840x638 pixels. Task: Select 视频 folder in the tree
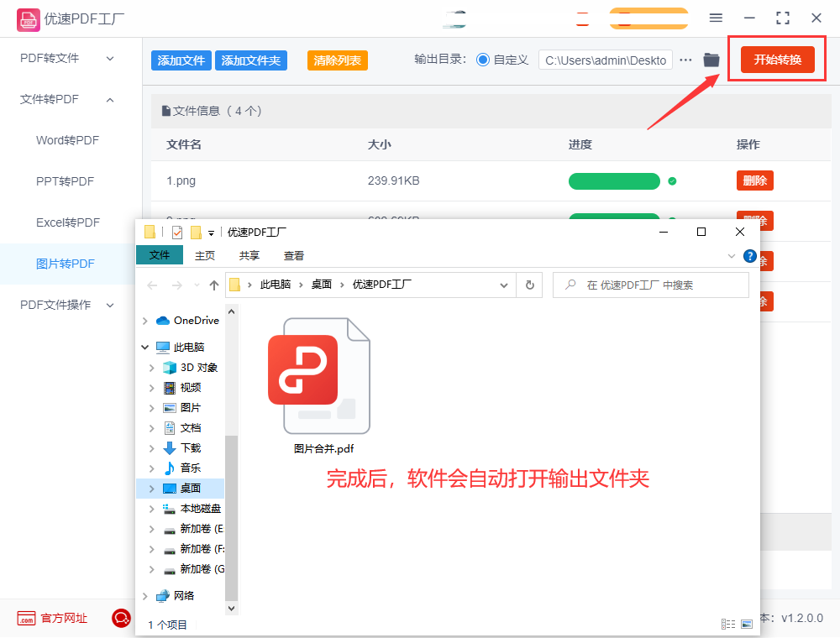coord(182,388)
